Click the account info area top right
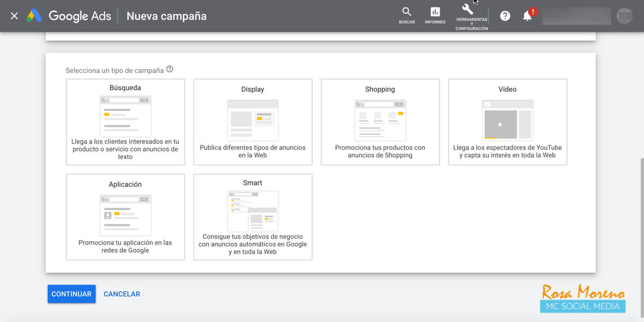Image resolution: width=644 pixels, height=322 pixels. point(576,16)
